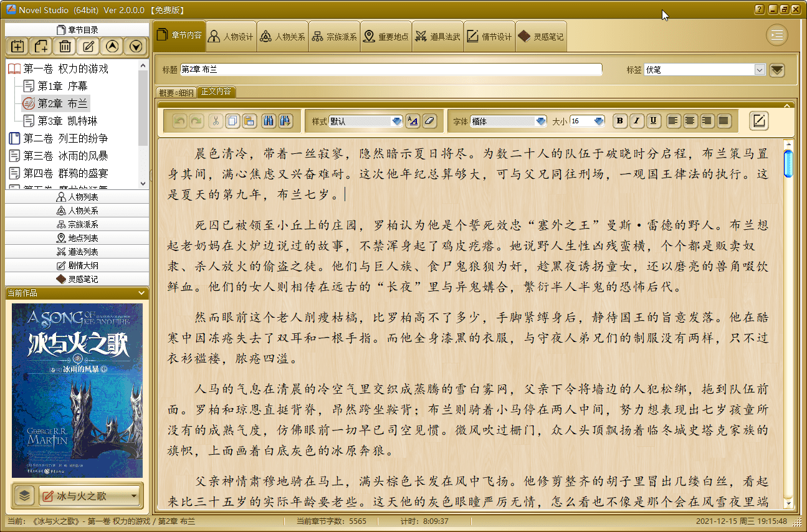Image resolution: width=807 pixels, height=532 pixels.
Task: Open the sidebar 人物关系 panel
Action: [x=77, y=211]
